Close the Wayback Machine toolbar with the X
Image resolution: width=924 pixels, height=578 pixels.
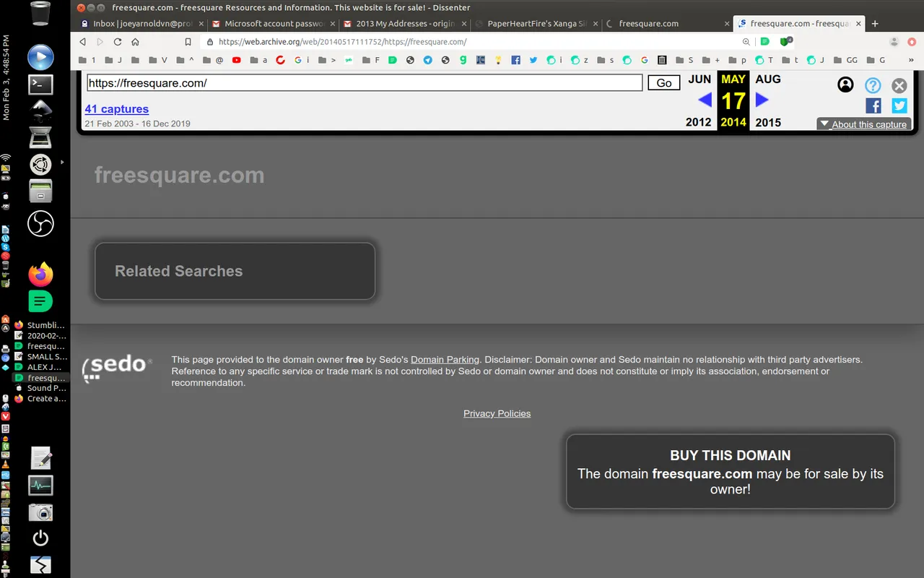point(899,85)
